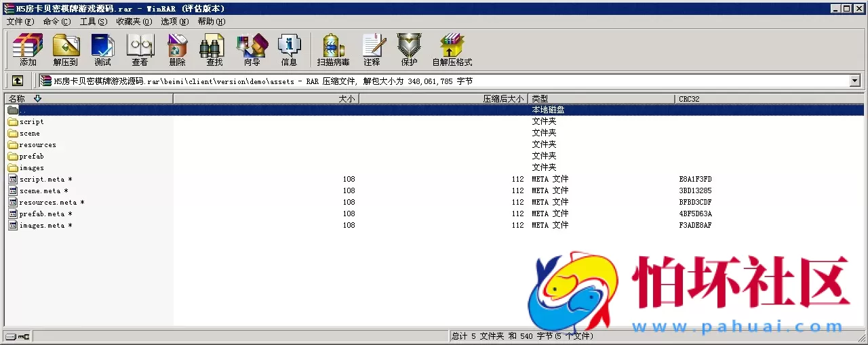This screenshot has width=868, height=345.
Task: Open the Favorites (收藏夹) menu
Action: tap(134, 22)
